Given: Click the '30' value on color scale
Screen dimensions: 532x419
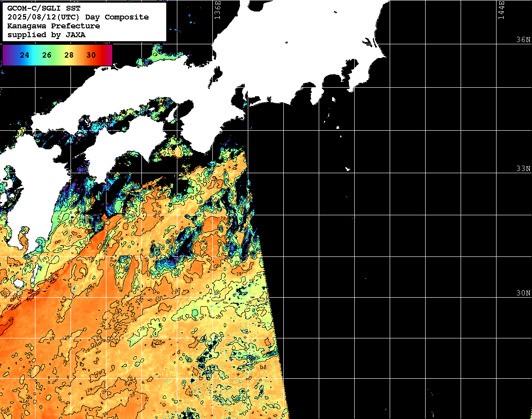Looking at the screenshot, I should pyautogui.click(x=91, y=55).
